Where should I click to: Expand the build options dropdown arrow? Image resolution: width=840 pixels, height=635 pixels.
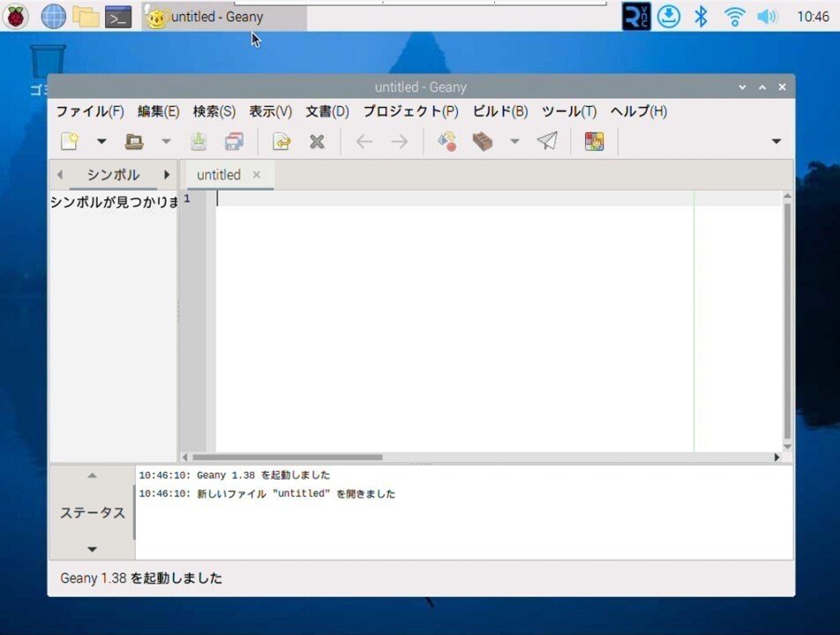point(514,142)
